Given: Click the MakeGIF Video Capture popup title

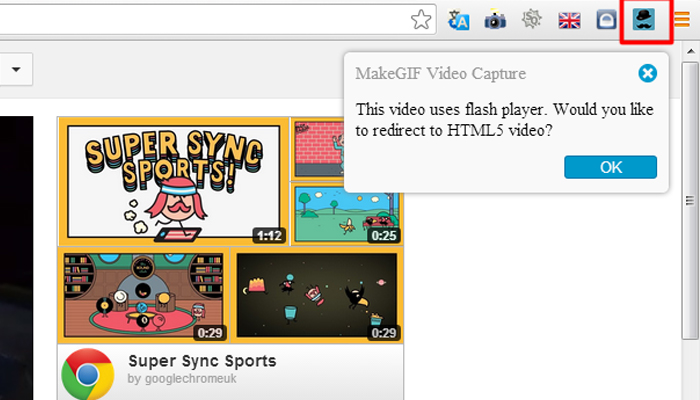Looking at the screenshot, I should pos(441,73).
